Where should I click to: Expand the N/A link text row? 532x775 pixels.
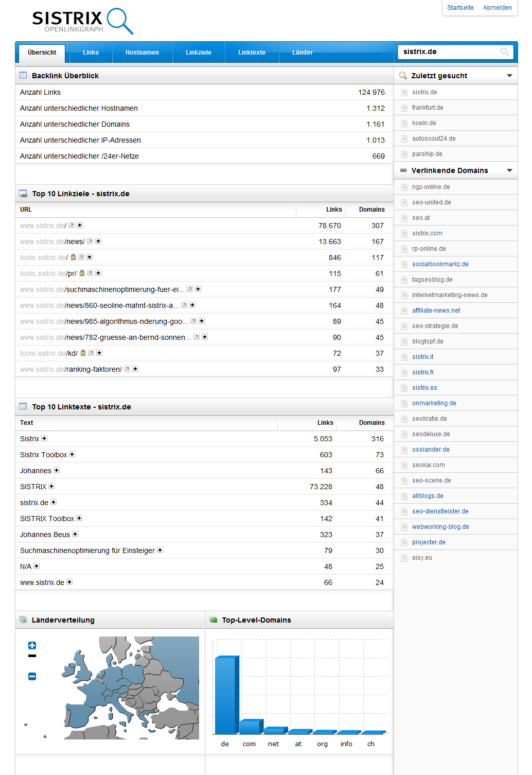pos(37,566)
